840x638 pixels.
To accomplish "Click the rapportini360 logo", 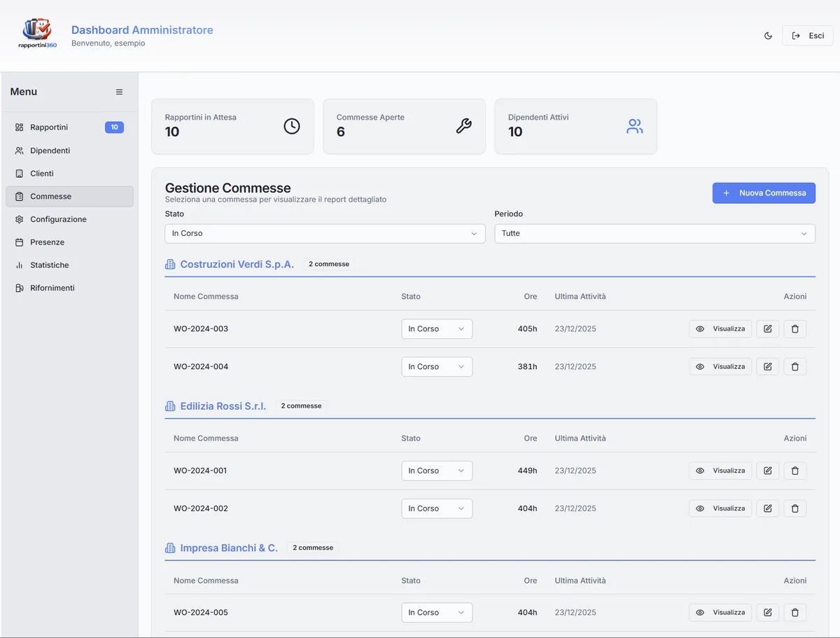I will pyautogui.click(x=38, y=33).
